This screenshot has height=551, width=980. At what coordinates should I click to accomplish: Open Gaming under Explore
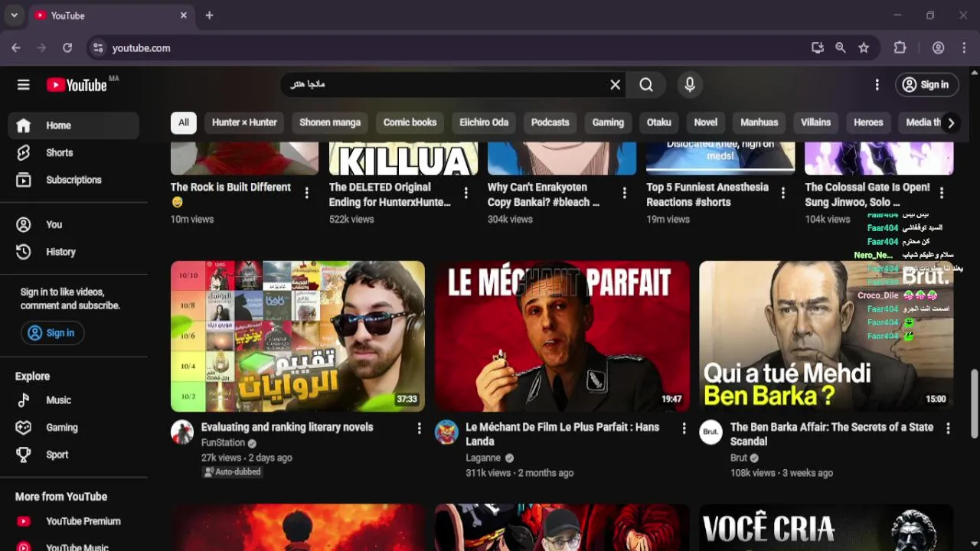click(x=73, y=427)
